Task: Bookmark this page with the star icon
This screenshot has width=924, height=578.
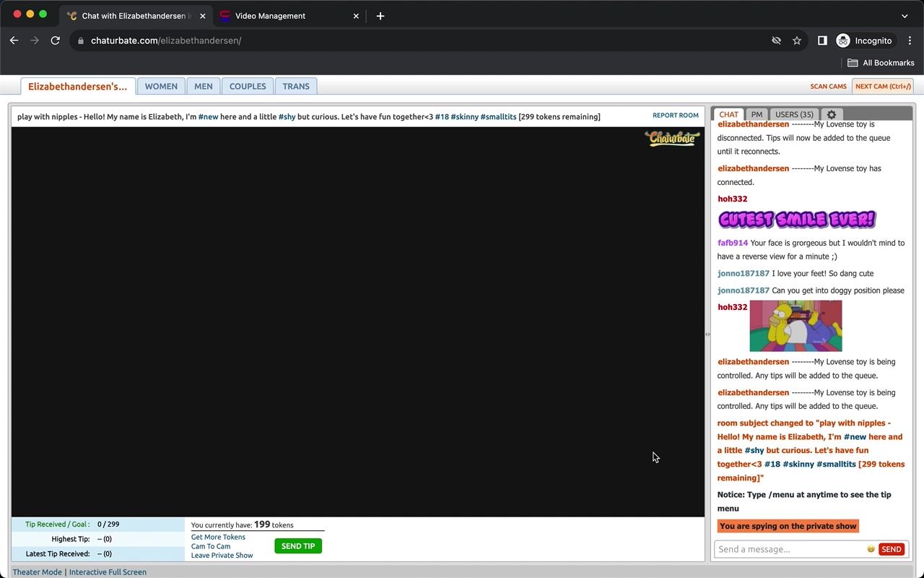Action: click(797, 40)
